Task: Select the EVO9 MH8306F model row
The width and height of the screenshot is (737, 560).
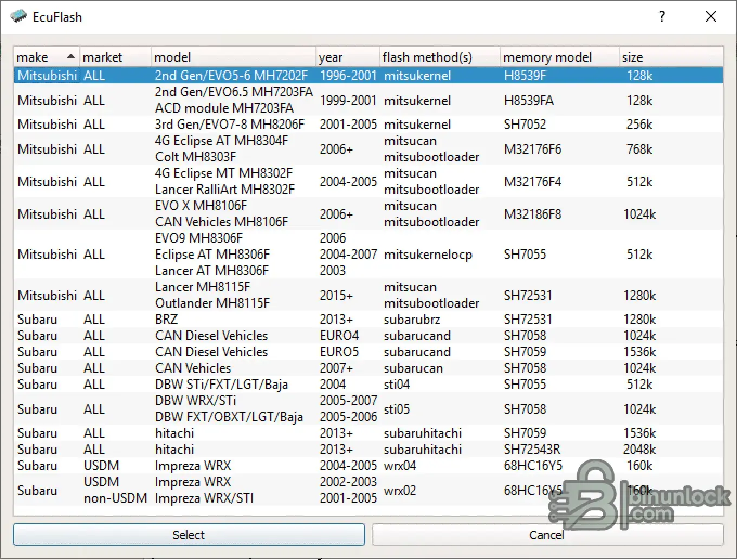Action: pyautogui.click(x=199, y=238)
